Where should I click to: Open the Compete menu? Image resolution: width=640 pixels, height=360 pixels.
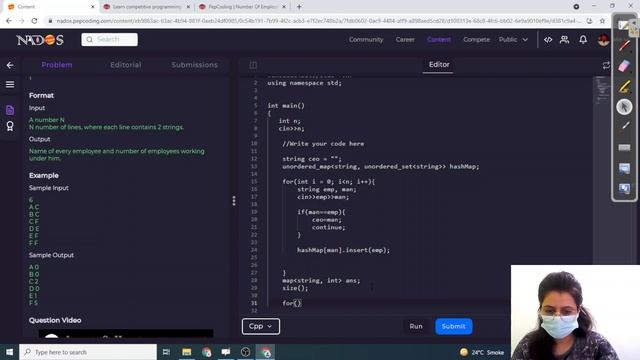pos(476,40)
